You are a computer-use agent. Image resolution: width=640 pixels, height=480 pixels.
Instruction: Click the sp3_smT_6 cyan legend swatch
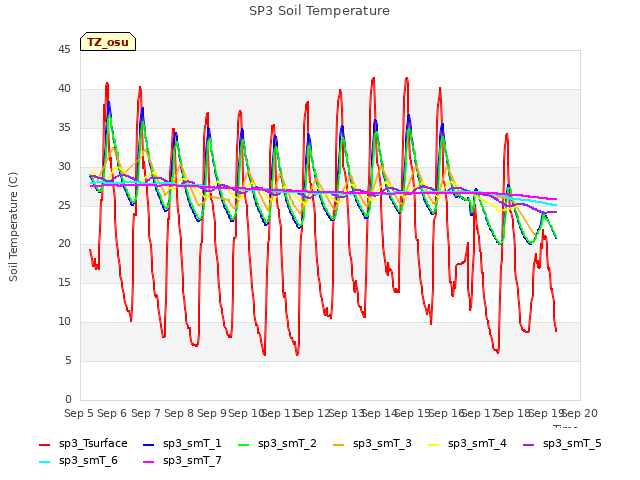pyautogui.click(x=44, y=462)
